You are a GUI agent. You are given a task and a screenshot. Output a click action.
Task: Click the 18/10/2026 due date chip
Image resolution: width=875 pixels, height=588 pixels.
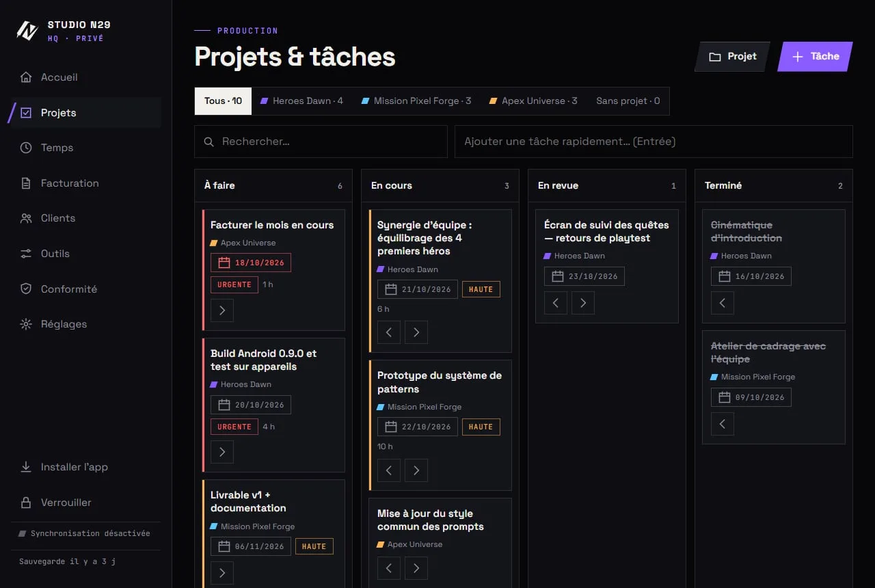point(251,263)
